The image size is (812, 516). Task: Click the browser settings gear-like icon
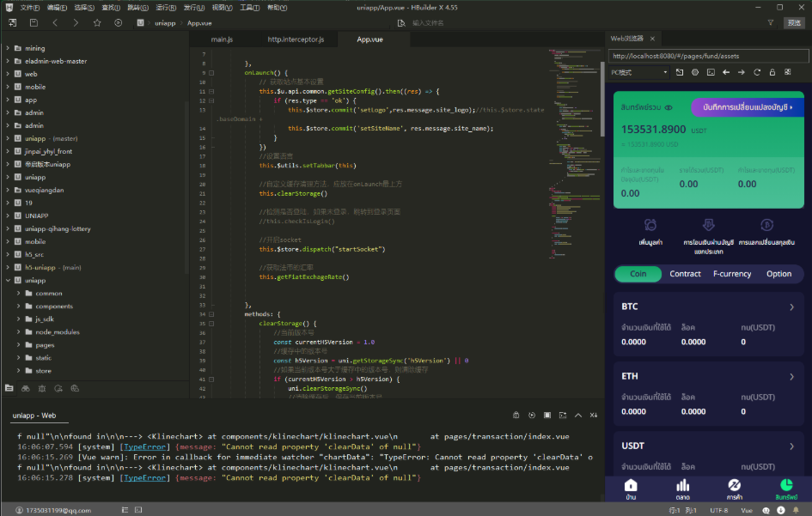tap(695, 72)
